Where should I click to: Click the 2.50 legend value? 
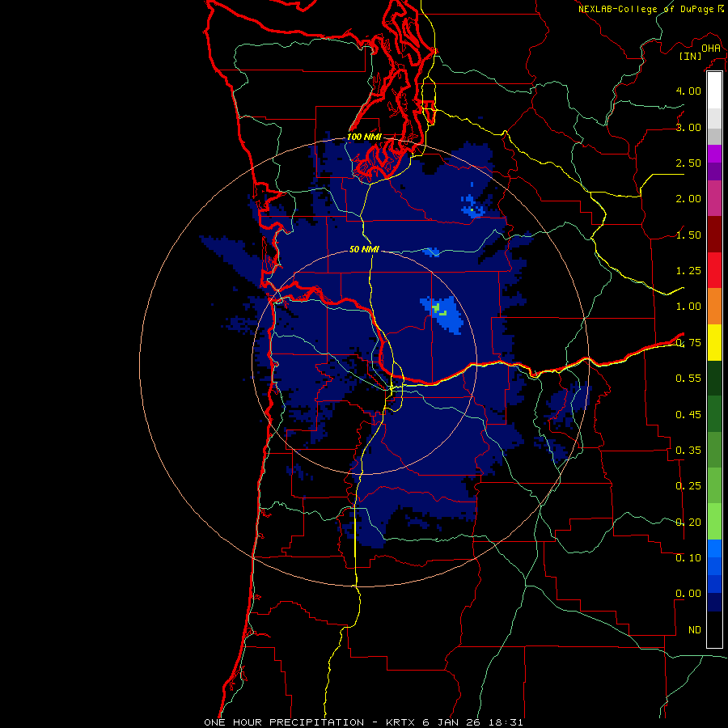pyautogui.click(x=688, y=163)
